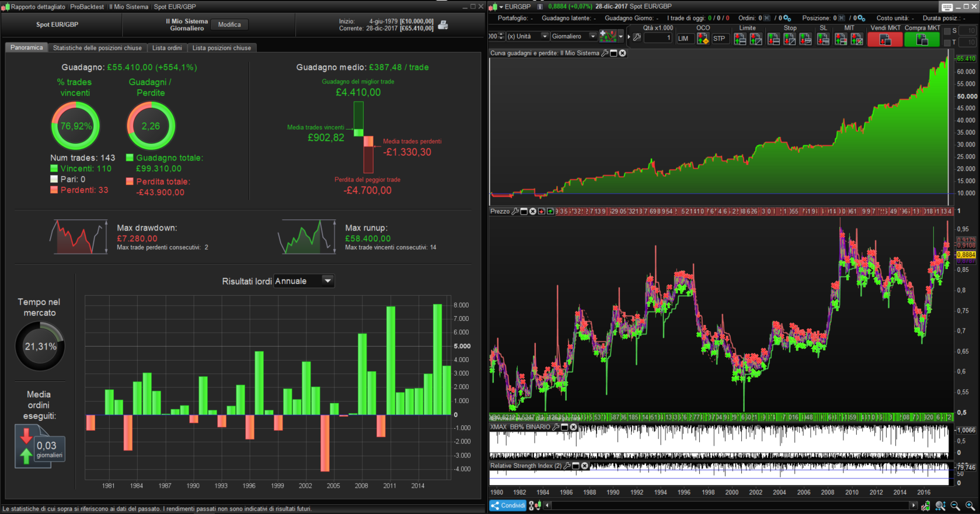980x514 pixels.
Task: Click the red Vendi MKT sell button
Action: [885, 39]
